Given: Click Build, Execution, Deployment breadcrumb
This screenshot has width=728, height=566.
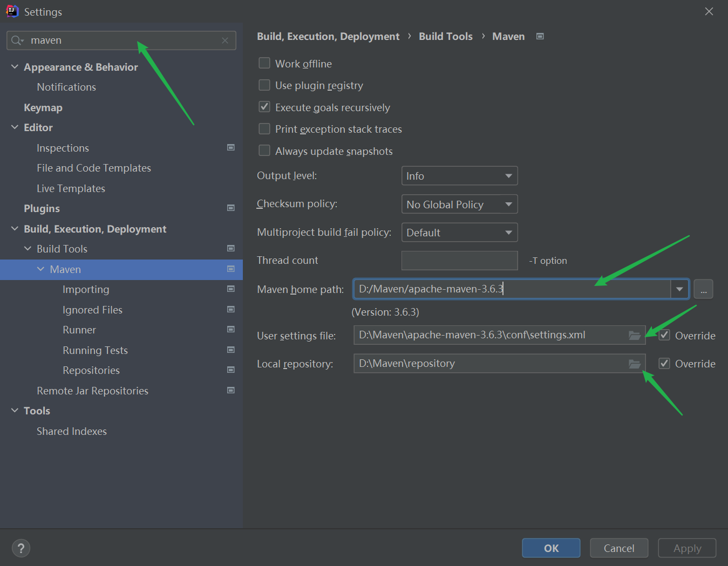Looking at the screenshot, I should 328,36.
